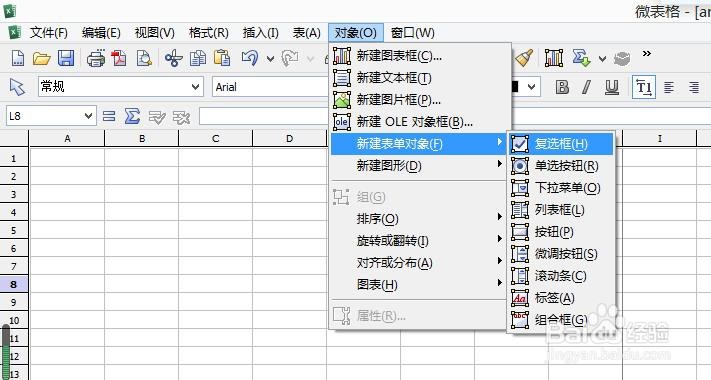This screenshot has width=711, height=380.
Task: Cut with the scissors icon
Action: [174, 58]
